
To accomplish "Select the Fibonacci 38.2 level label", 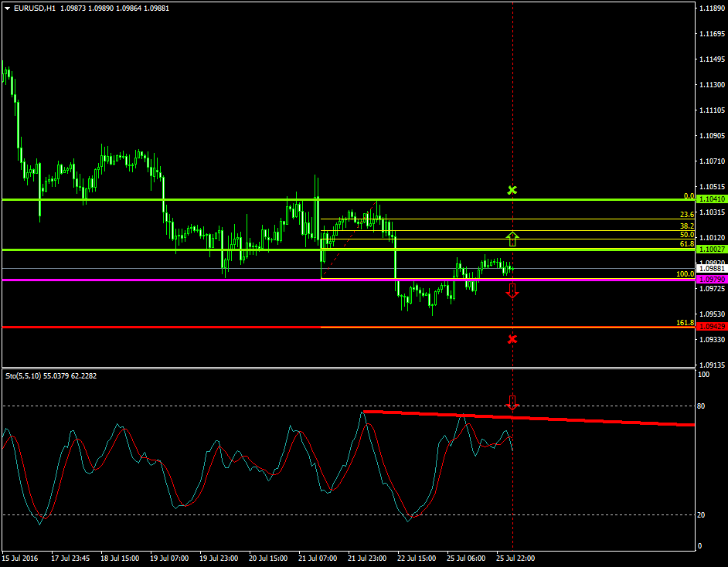I will 686,226.
